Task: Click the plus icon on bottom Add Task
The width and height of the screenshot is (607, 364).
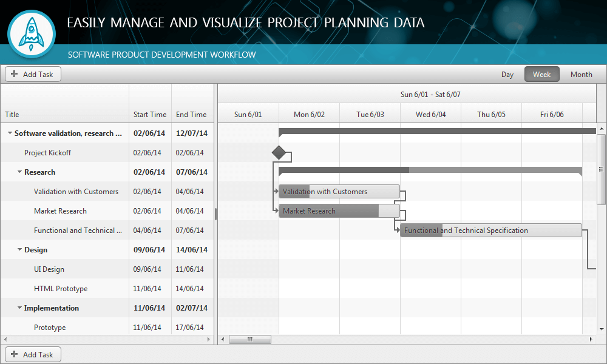Action: coord(13,354)
